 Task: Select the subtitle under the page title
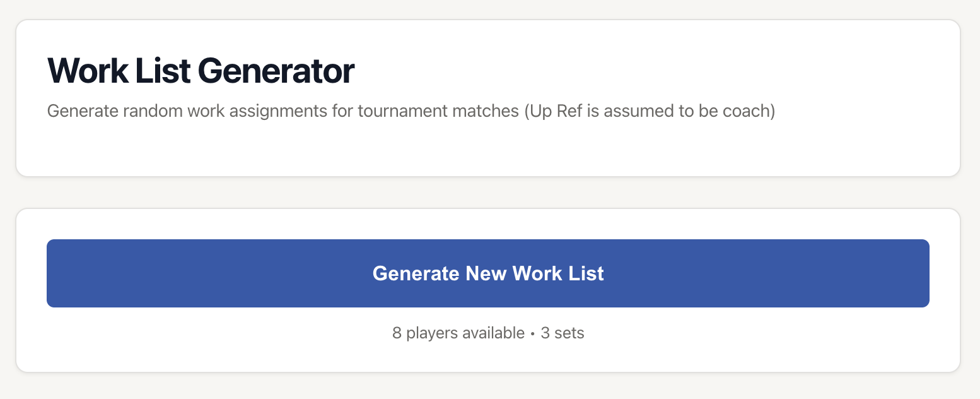411,110
